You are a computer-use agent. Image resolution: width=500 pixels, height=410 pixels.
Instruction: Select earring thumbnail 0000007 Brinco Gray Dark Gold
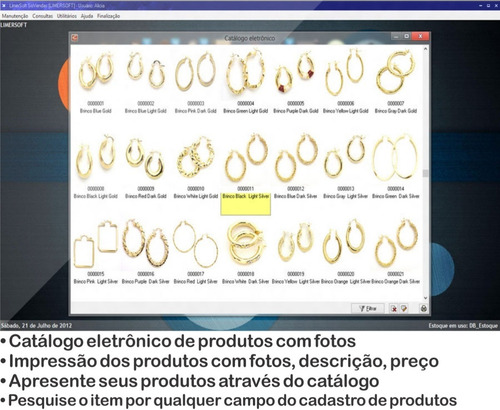pyautogui.click(x=396, y=73)
